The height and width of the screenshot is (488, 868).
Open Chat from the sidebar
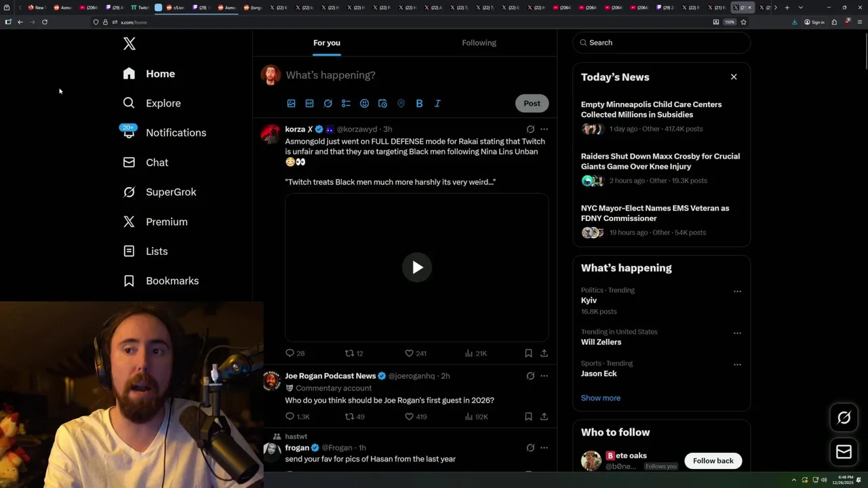pos(146,163)
